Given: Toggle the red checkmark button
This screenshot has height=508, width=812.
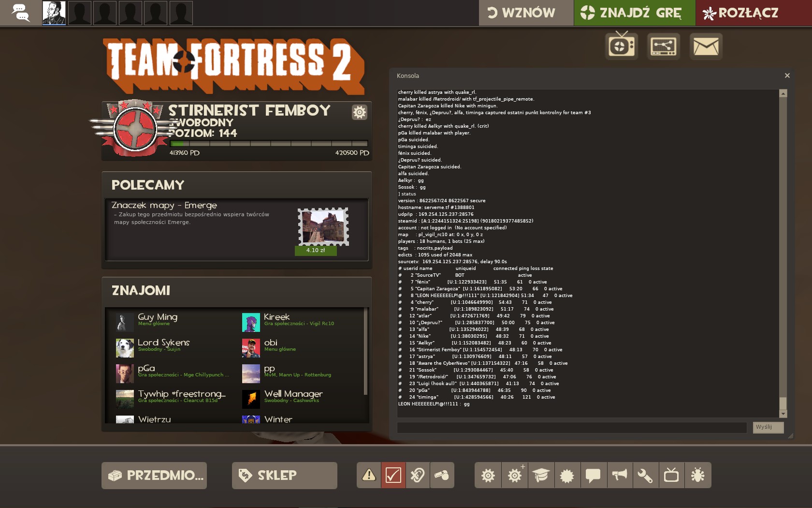Looking at the screenshot, I should (x=393, y=475).
